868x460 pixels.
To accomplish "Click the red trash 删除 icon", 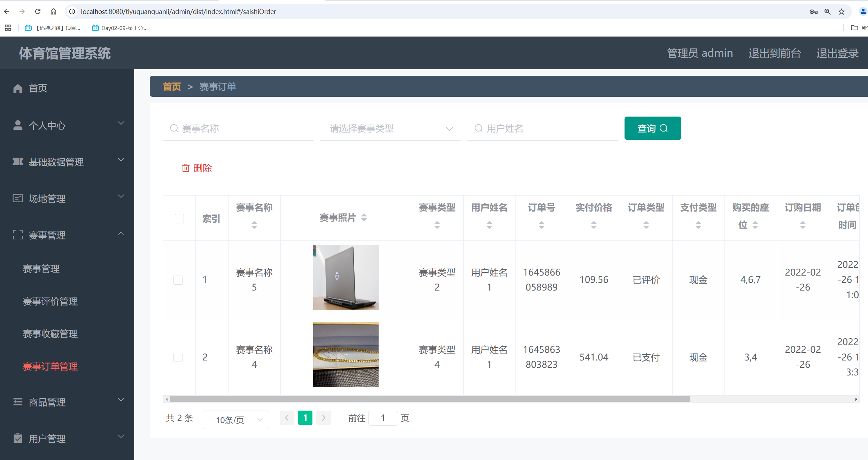I will [186, 168].
